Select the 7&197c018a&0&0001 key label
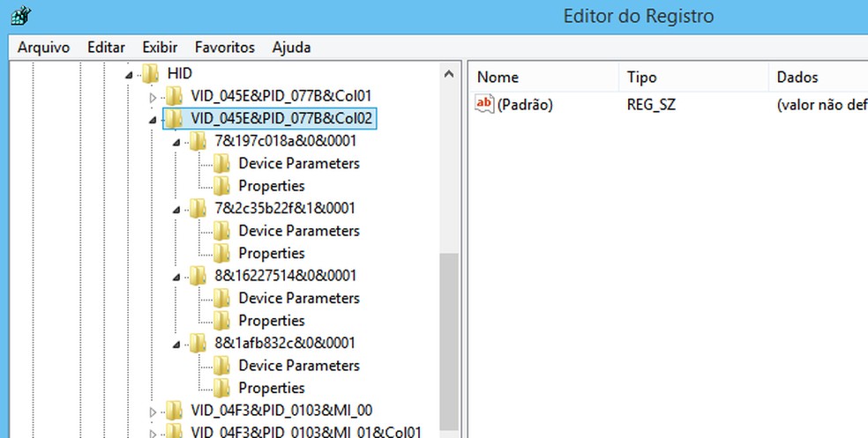 [x=286, y=141]
